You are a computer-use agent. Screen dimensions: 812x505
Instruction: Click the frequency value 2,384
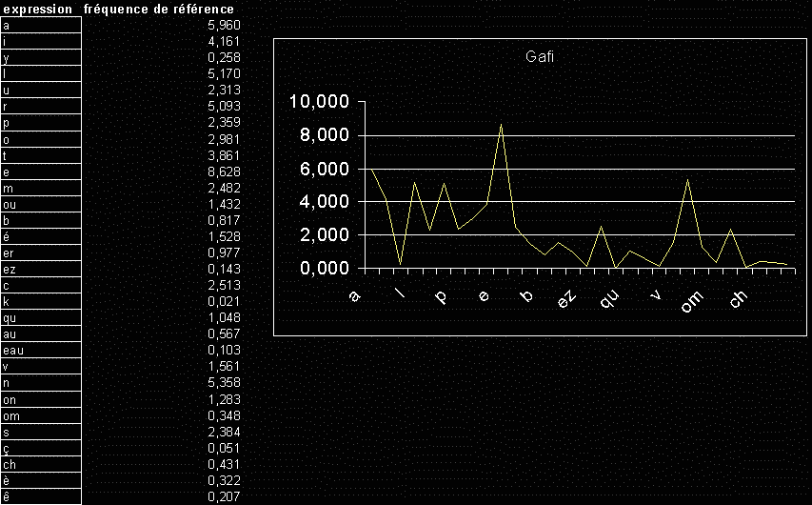click(x=224, y=432)
